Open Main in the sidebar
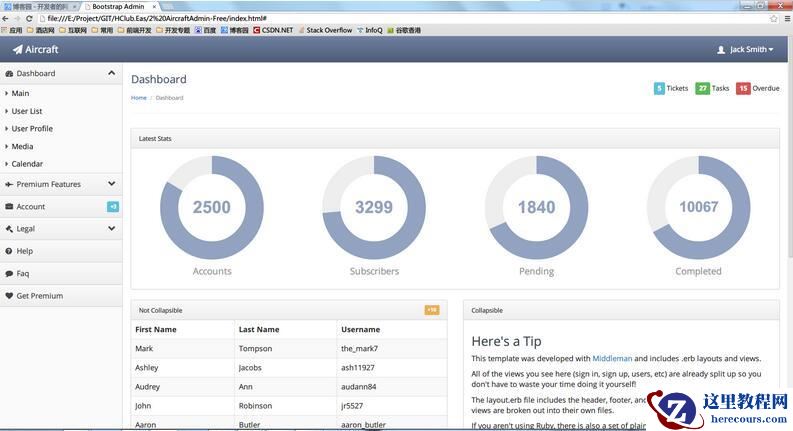Image resolution: width=793 pixels, height=431 pixels. coord(20,93)
